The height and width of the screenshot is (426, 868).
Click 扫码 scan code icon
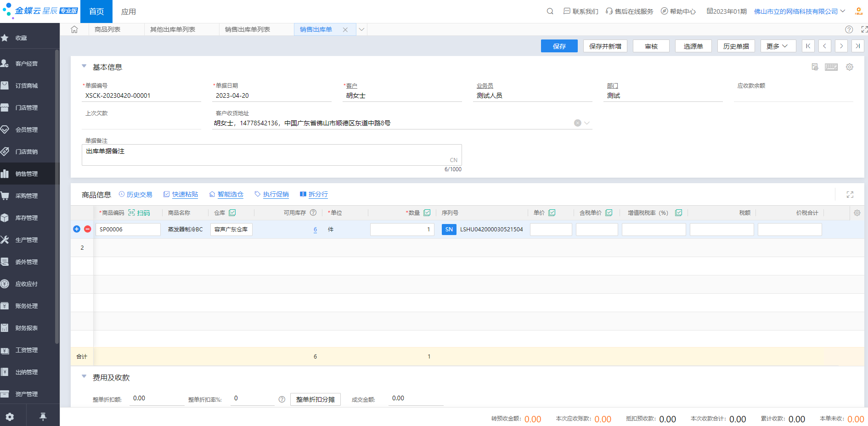[139, 213]
